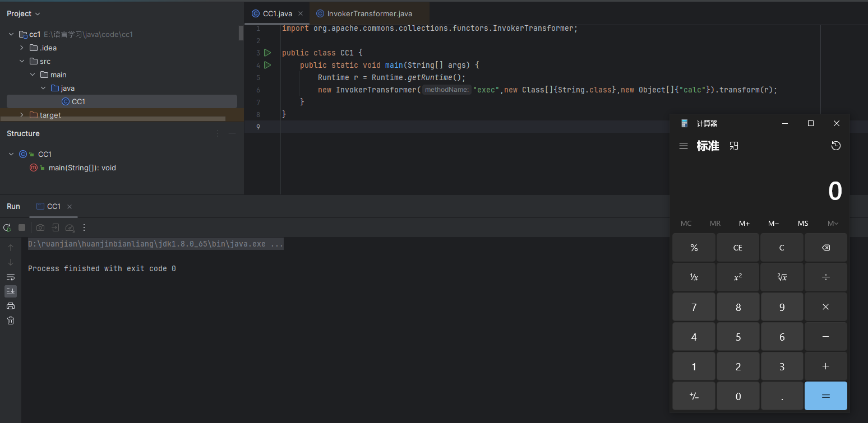Screen dimensions: 868x423
Task: Rerun the CC1 program in Run panel
Action: (x=7, y=227)
